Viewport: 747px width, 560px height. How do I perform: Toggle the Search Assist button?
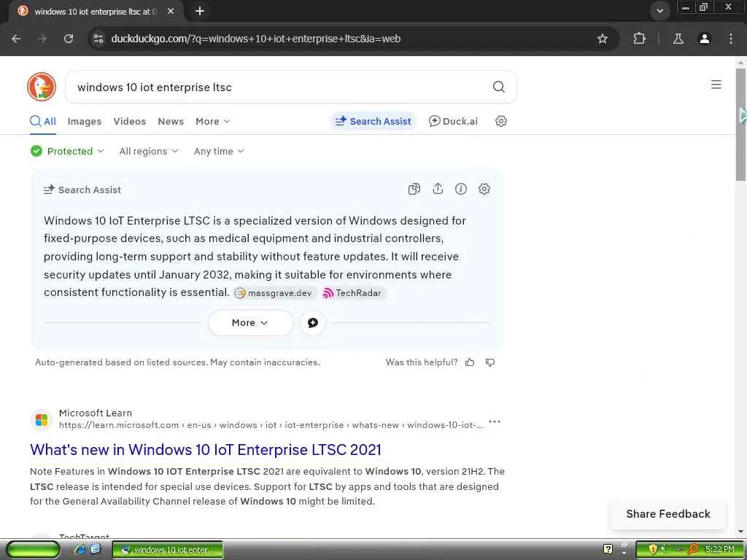coord(373,121)
